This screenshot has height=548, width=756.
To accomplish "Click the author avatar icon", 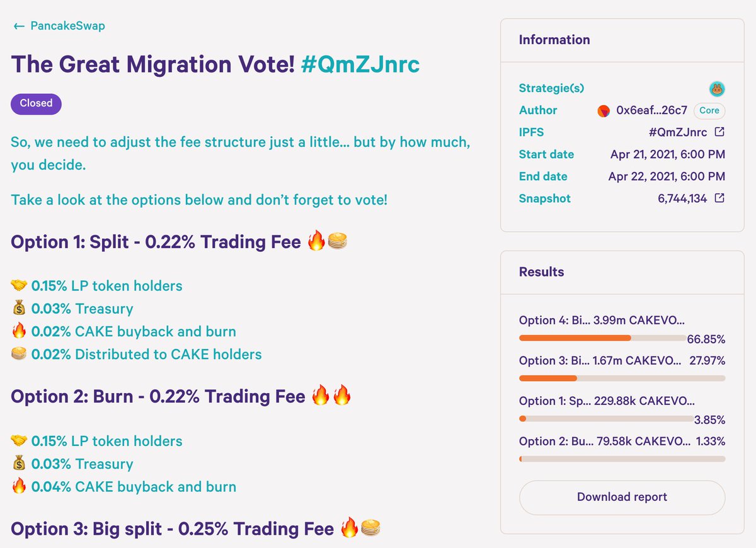I will pyautogui.click(x=604, y=111).
